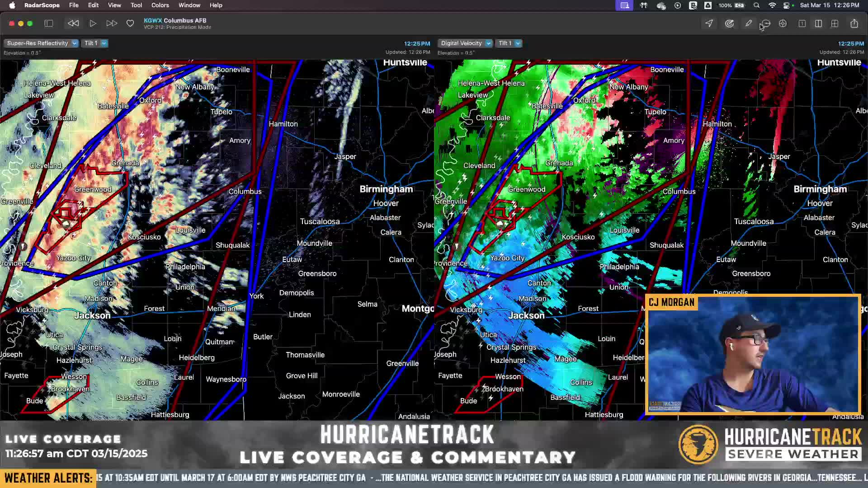The image size is (868, 488).
Task: Open the Super-Res Reflectivity product dropdown
Action: (x=41, y=43)
